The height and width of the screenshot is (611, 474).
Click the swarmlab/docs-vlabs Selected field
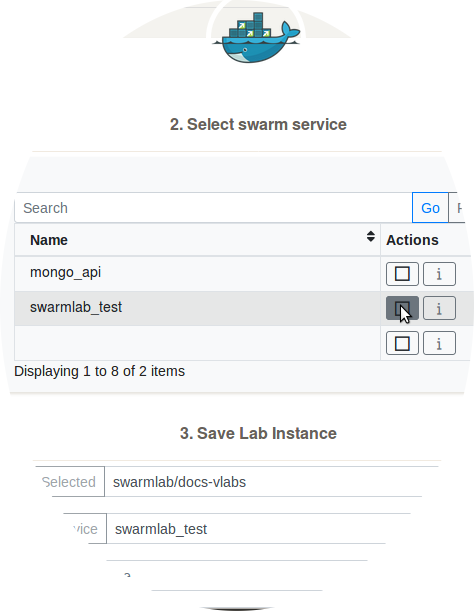(x=265, y=482)
